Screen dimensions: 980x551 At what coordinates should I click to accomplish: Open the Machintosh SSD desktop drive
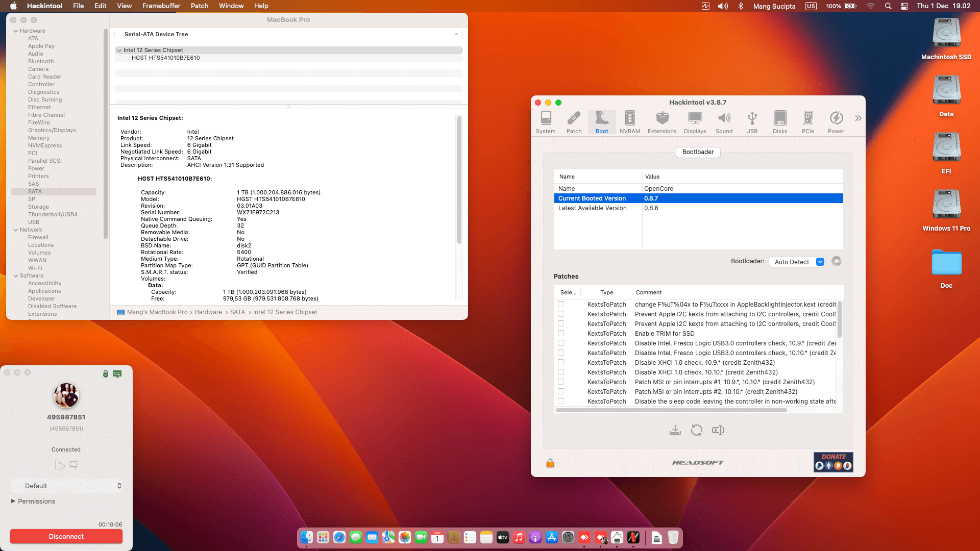(946, 39)
